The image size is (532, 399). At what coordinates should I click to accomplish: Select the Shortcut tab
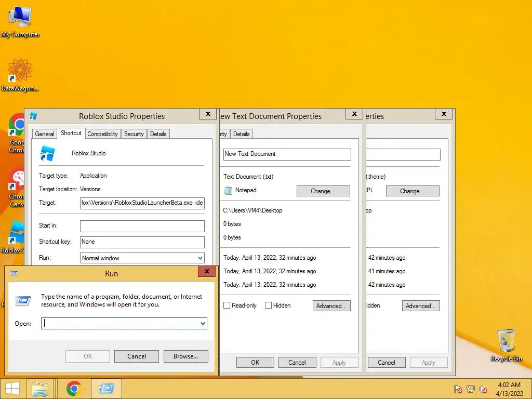pyautogui.click(x=71, y=133)
